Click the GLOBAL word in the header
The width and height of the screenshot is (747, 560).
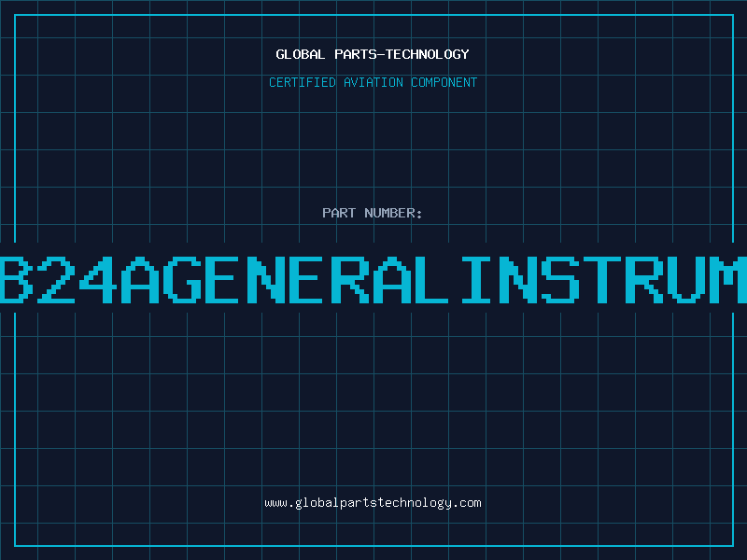pyautogui.click(x=301, y=54)
